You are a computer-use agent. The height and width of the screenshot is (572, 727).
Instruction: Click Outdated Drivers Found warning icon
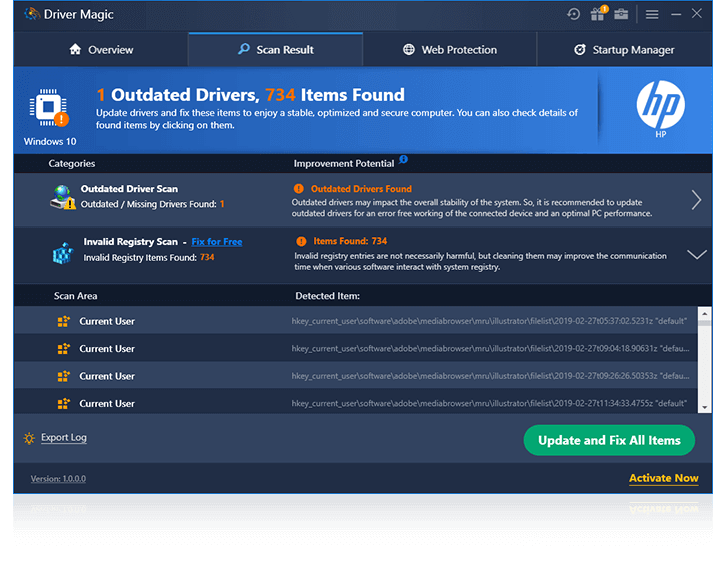(x=299, y=189)
